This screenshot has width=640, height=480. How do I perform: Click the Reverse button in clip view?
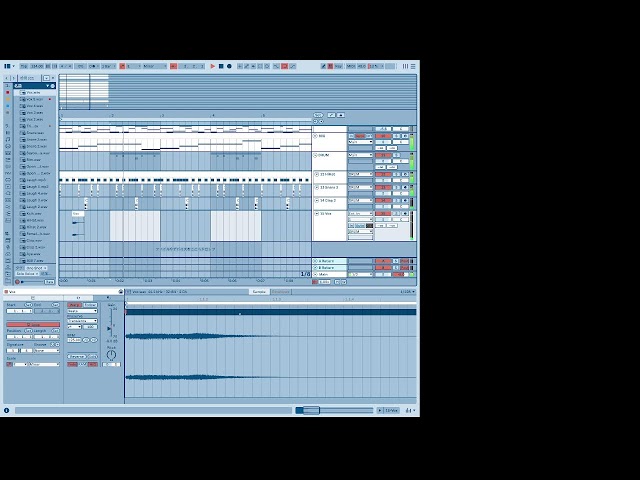(76, 356)
